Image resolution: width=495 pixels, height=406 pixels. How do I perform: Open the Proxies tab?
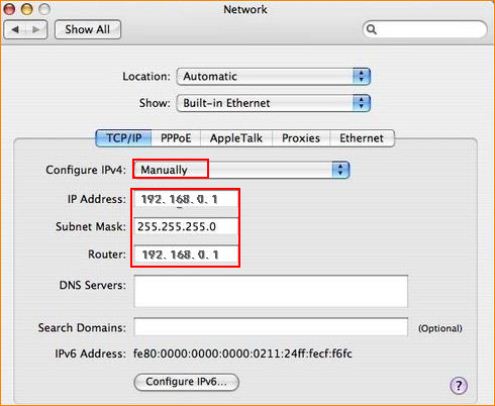coord(301,138)
